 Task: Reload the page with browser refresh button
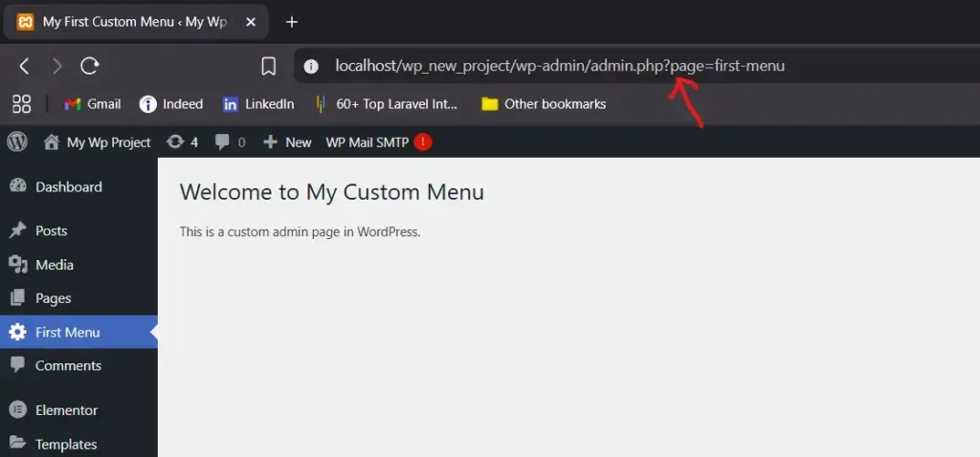(x=90, y=66)
